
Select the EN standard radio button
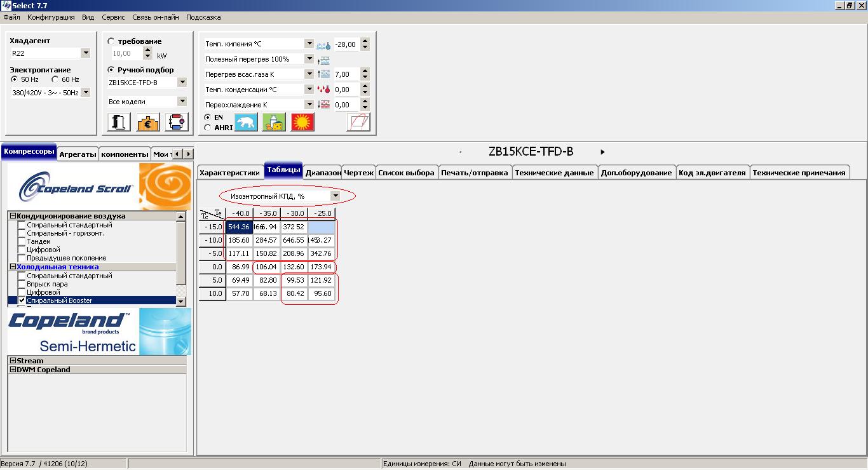click(x=208, y=117)
